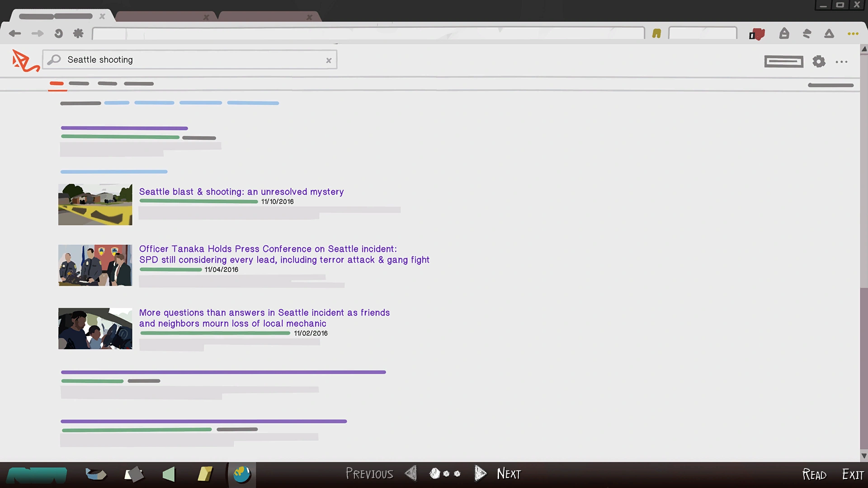Click the globe browser icon in taskbar
Image resolution: width=868 pixels, height=488 pixels.
(x=242, y=474)
